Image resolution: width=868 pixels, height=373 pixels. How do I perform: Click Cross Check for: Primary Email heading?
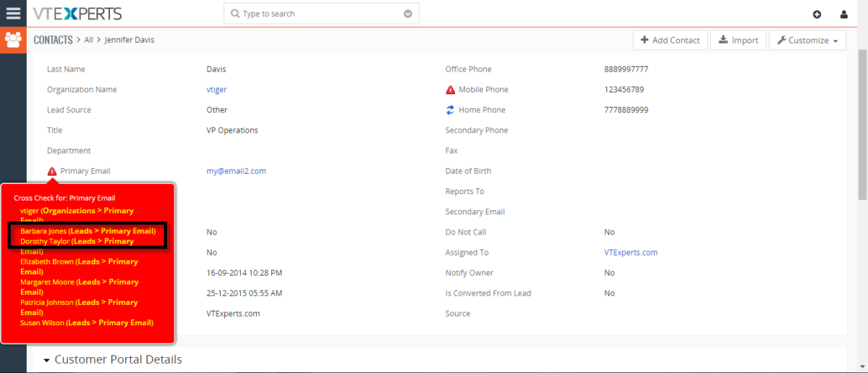tap(64, 198)
